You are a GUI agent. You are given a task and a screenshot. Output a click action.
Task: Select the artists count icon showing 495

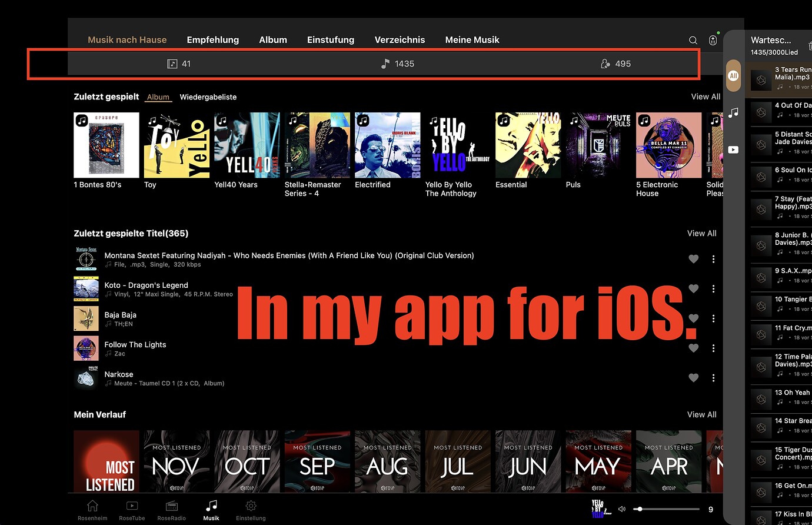[x=605, y=64]
